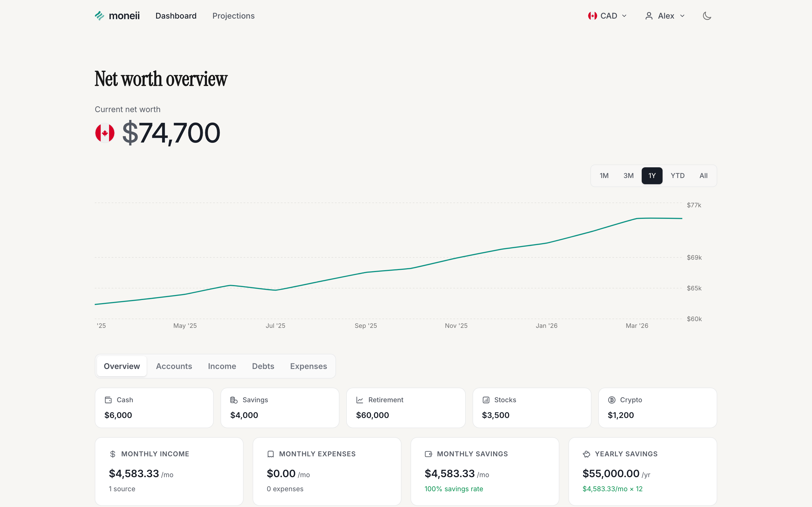Switch to the Accounts tab
The width and height of the screenshot is (812, 507).
(174, 366)
